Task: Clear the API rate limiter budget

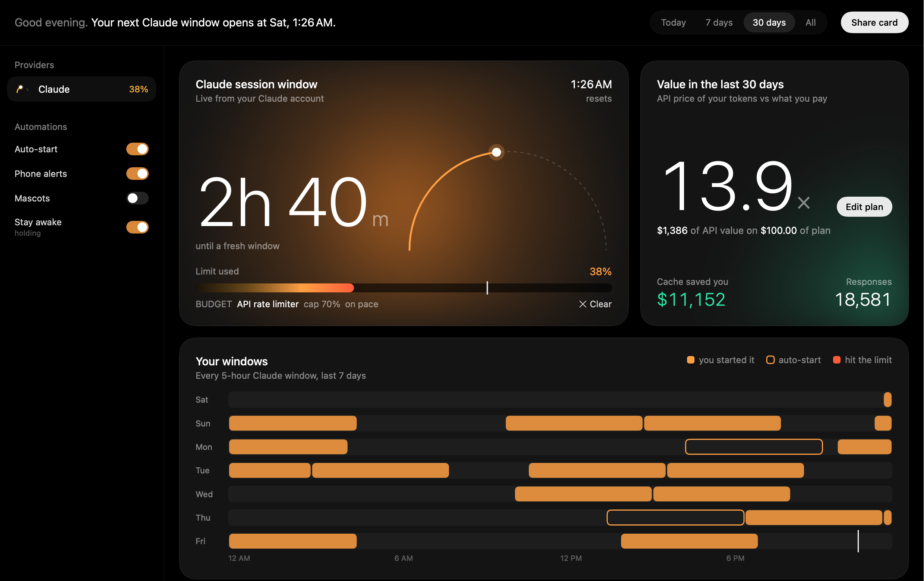Action: coord(595,304)
